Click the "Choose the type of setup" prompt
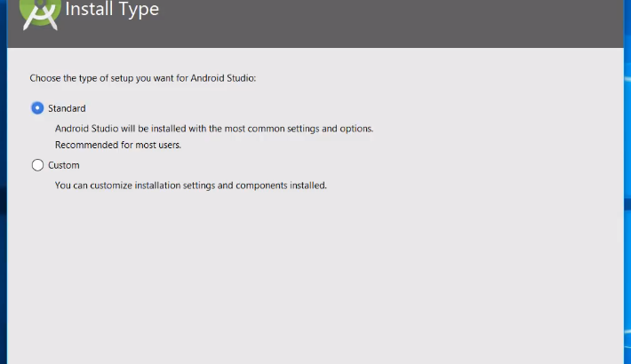This screenshot has width=631, height=364. [x=142, y=78]
